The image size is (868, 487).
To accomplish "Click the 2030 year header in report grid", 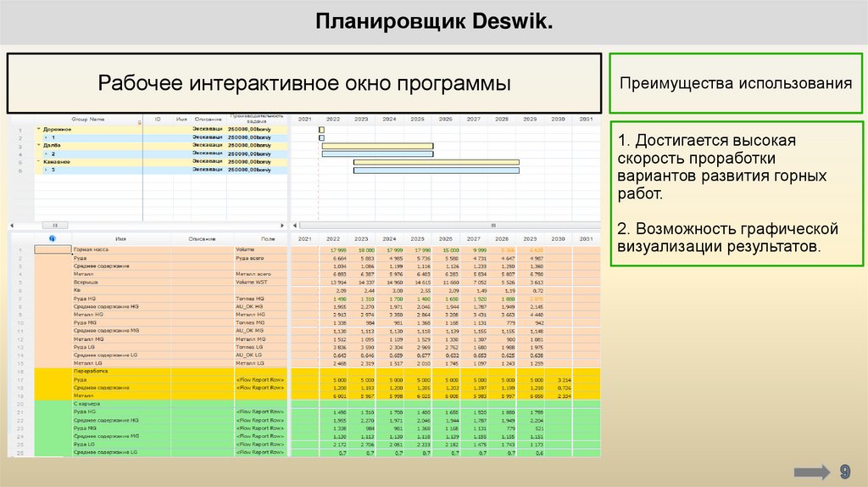I will (558, 238).
